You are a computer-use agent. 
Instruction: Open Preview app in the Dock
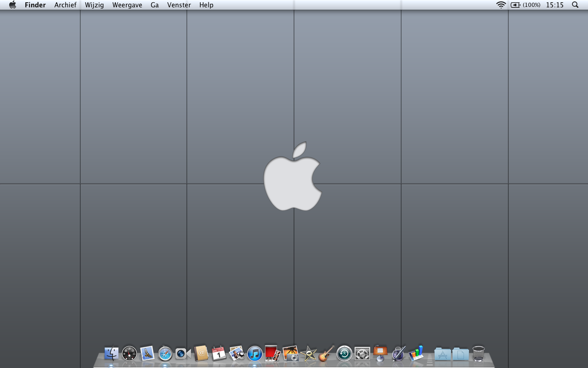tap(237, 353)
